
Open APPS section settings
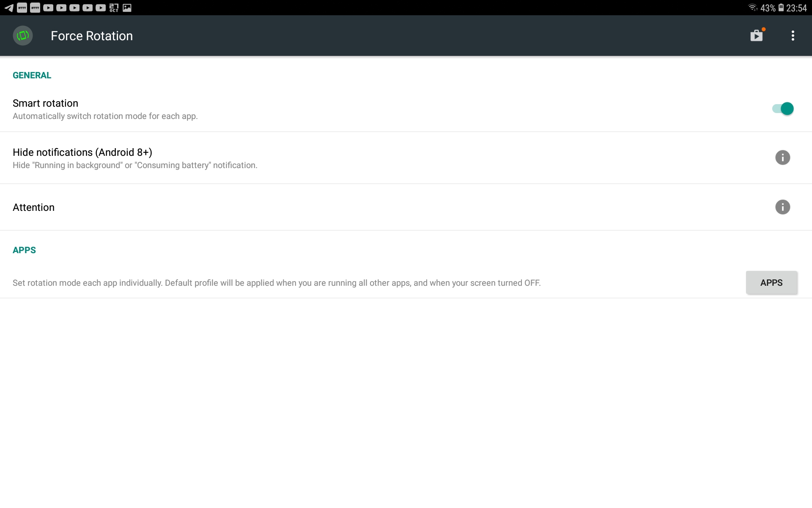[771, 283]
